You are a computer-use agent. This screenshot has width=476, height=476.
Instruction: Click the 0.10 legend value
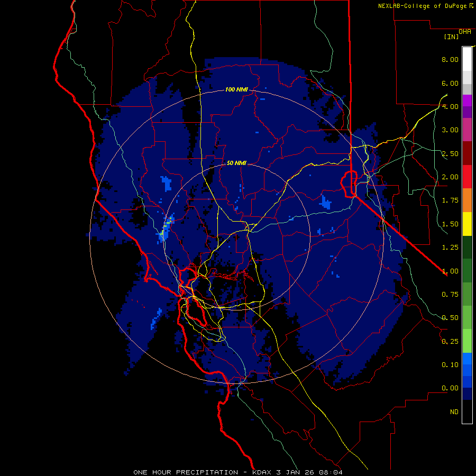tap(450, 365)
